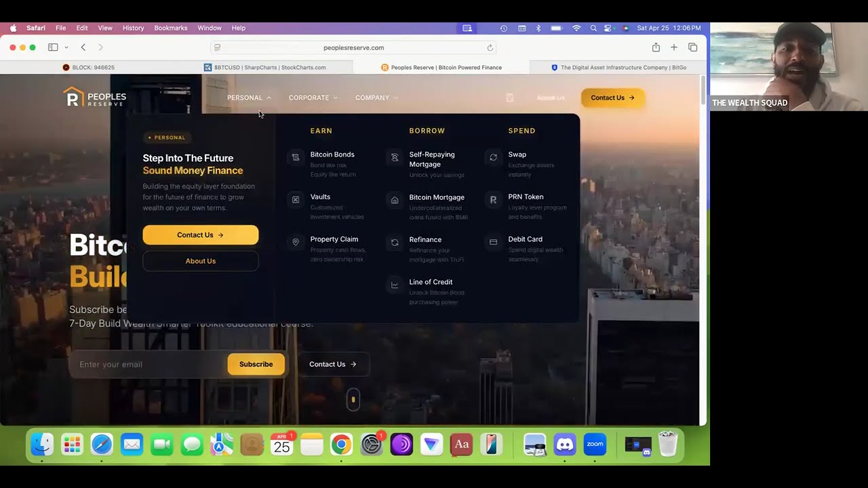Open Mail from the Dock
The image size is (868, 488).
point(132,445)
